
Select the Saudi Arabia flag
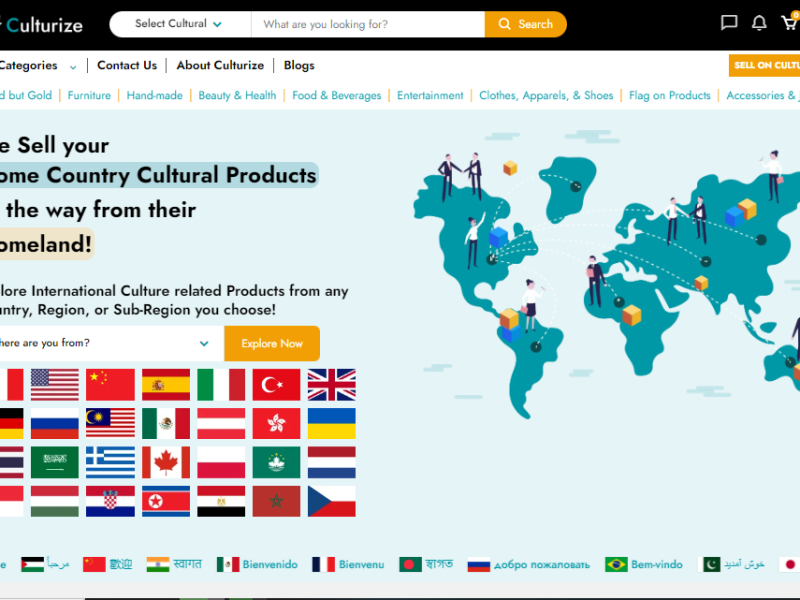[x=54, y=463]
